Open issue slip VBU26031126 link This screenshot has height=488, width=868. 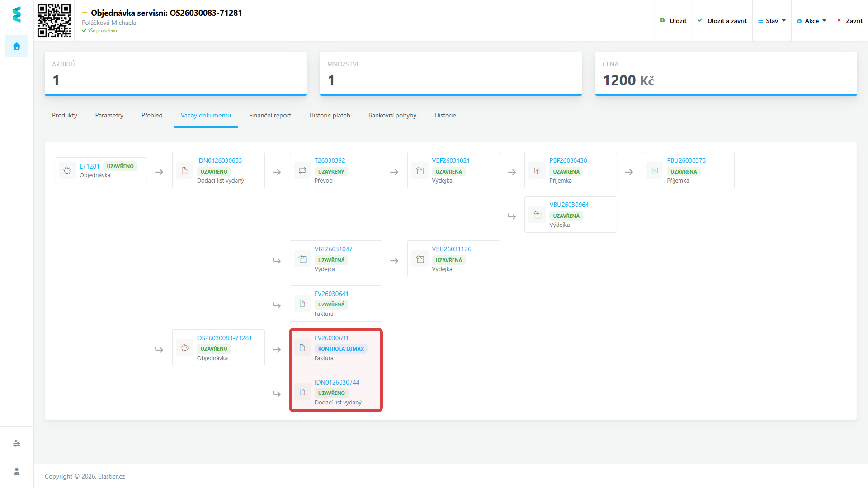click(x=452, y=249)
